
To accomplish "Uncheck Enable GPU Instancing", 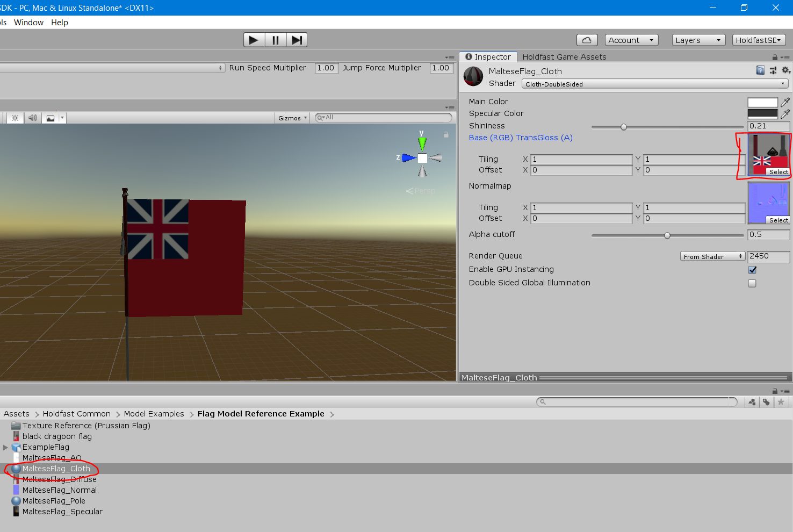I will [x=752, y=270].
